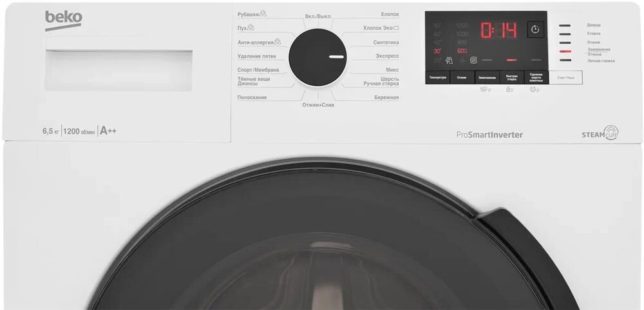The width and height of the screenshot is (644, 310).
Task: Select the Синтетика program label
Action: tap(385, 43)
